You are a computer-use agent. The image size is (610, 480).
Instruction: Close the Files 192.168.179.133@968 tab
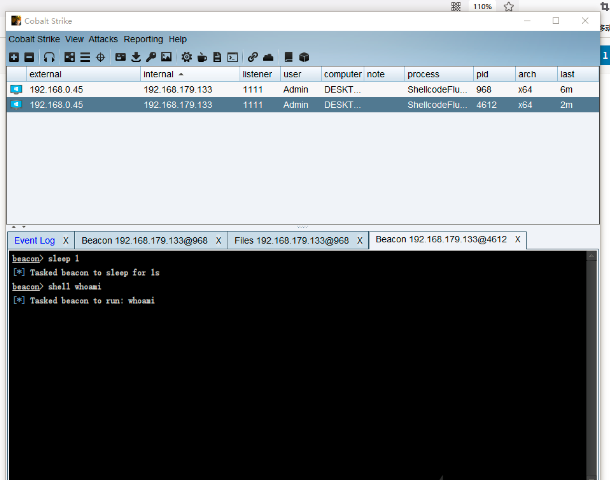click(360, 241)
